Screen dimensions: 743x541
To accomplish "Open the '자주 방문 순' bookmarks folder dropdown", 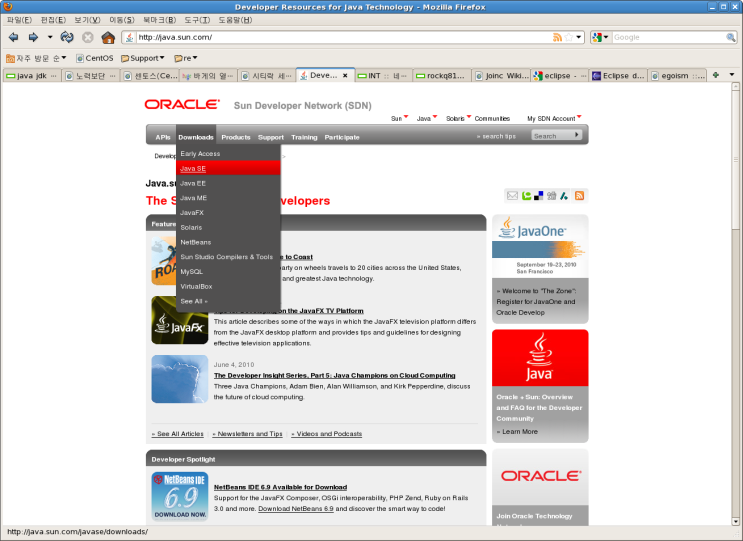I will pos(36,58).
